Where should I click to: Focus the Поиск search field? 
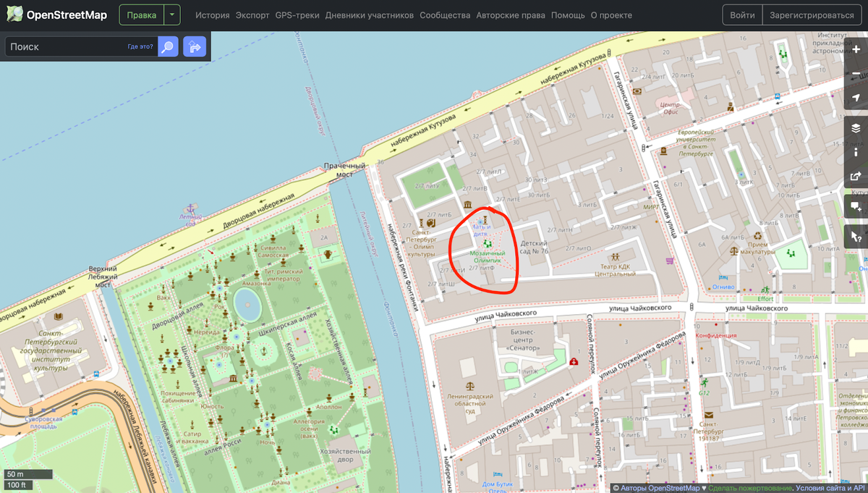(x=81, y=47)
